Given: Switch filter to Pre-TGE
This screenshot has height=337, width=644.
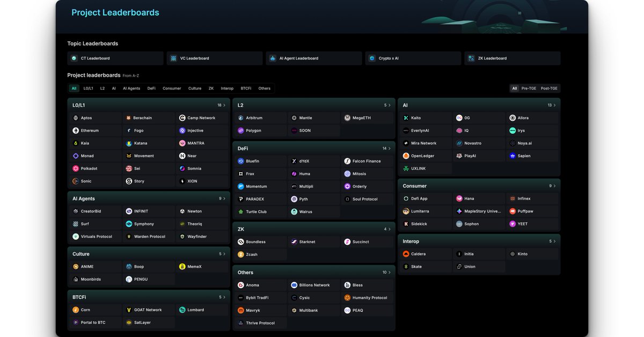Looking at the screenshot, I should pos(529,89).
